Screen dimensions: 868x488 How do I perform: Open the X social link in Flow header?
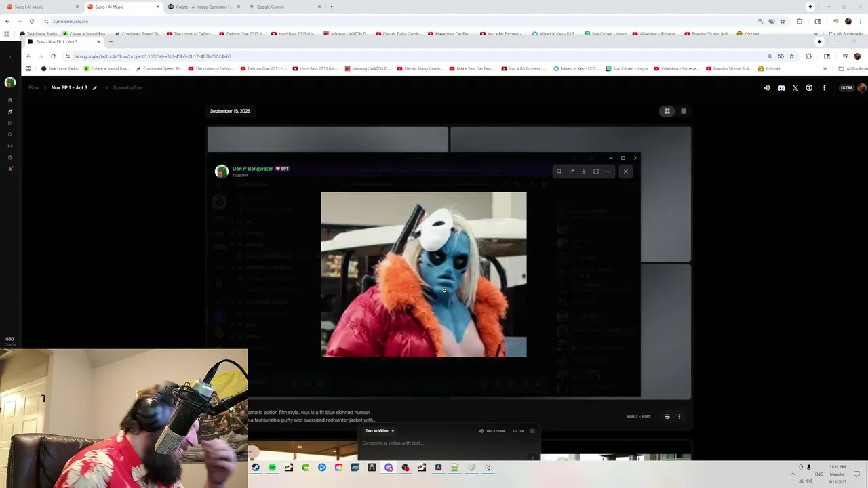pos(795,87)
